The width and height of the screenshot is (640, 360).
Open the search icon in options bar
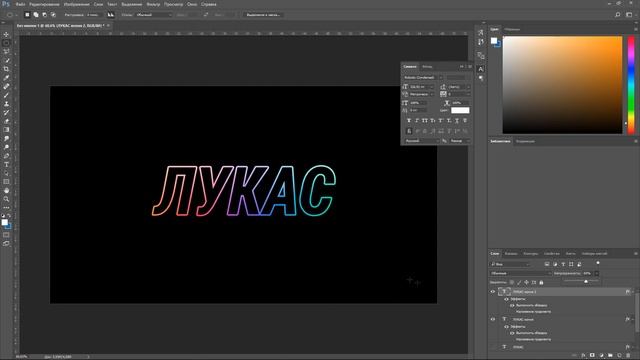click(618, 15)
